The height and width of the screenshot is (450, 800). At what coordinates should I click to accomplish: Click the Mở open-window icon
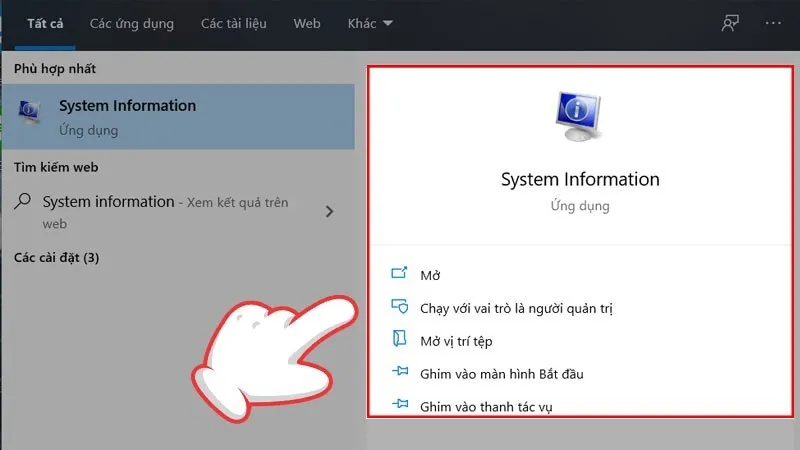pyautogui.click(x=399, y=273)
